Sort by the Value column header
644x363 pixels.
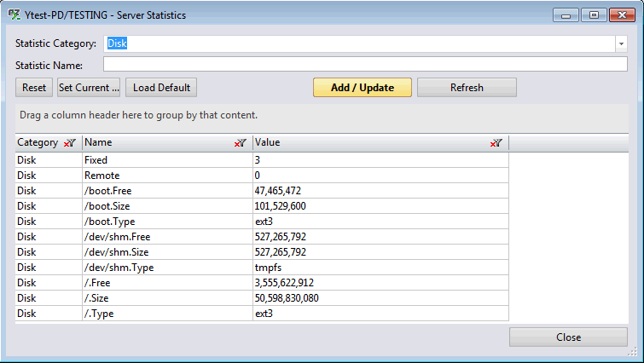(367, 143)
